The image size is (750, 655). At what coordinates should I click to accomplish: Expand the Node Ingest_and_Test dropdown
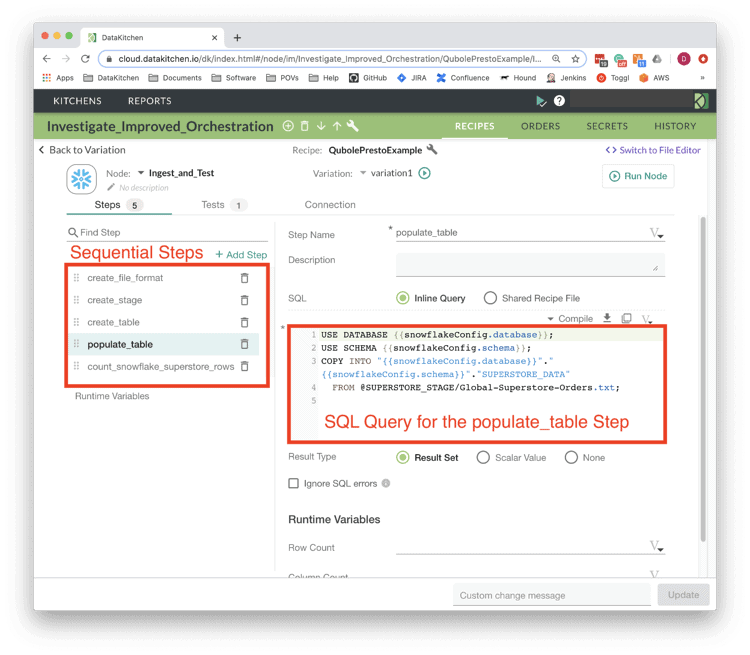pos(141,173)
